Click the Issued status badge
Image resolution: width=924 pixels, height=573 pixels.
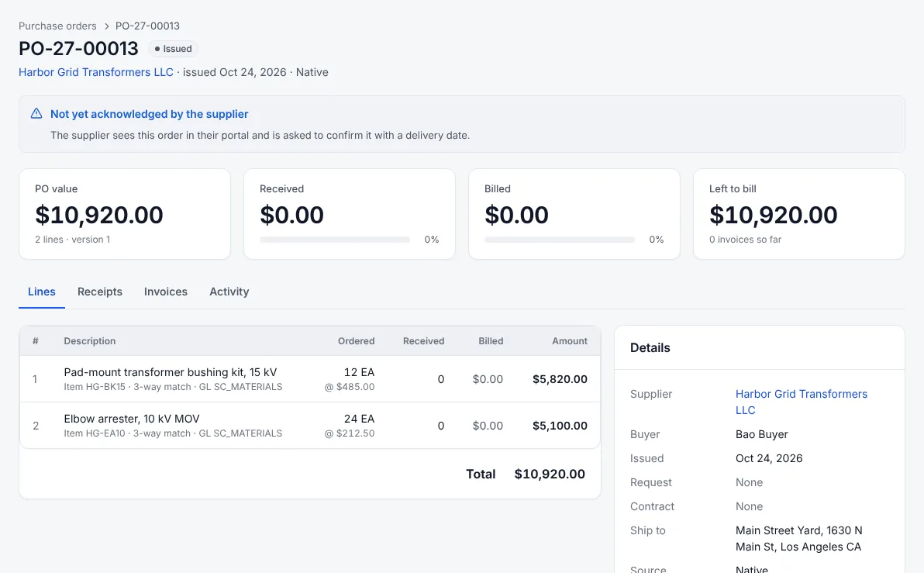click(x=174, y=49)
